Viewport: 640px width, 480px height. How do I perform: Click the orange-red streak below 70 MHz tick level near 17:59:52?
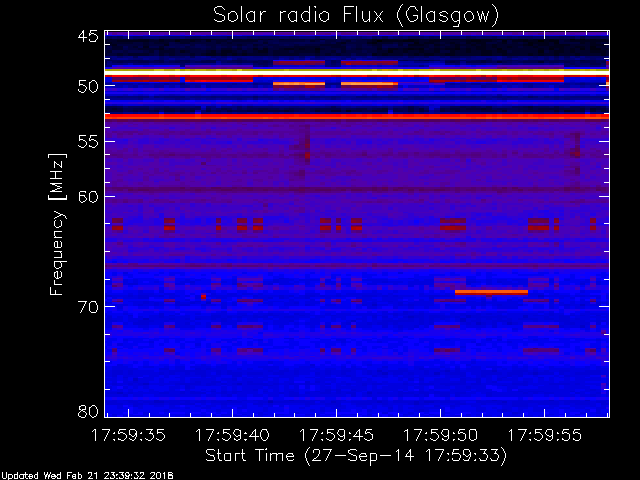coord(491,292)
